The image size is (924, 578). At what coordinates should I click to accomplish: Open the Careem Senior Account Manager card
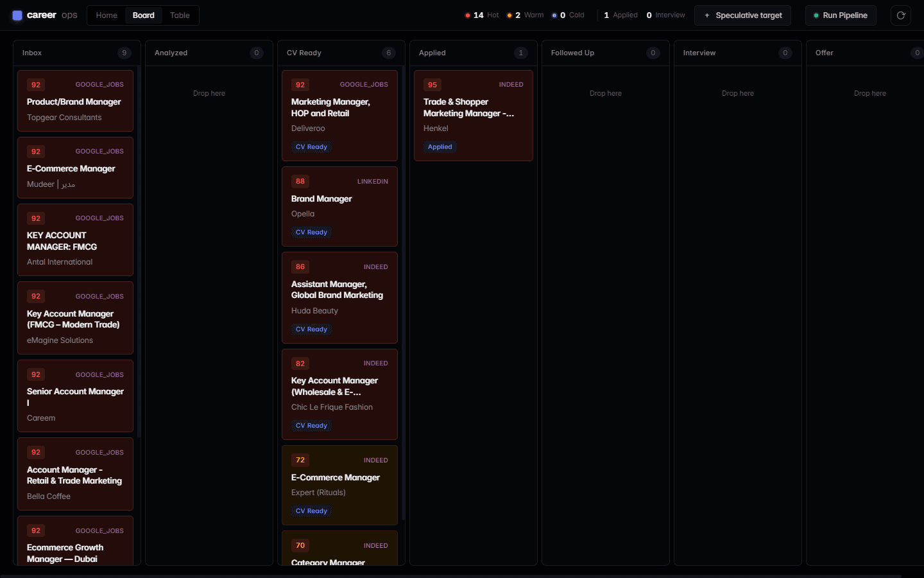point(75,396)
